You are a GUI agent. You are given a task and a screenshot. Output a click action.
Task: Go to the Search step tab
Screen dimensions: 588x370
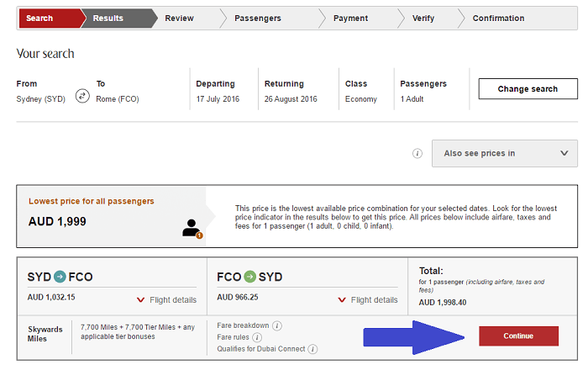(42, 18)
